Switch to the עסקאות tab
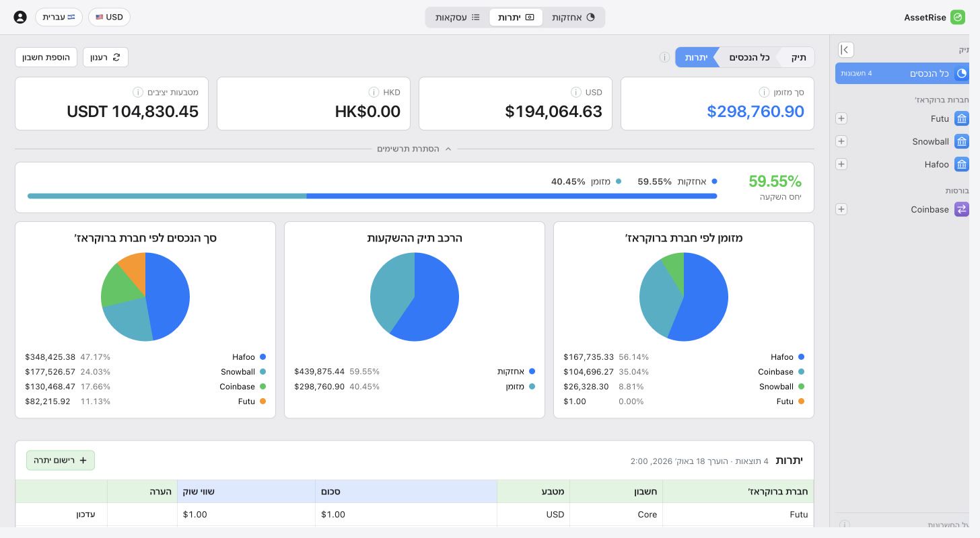This screenshot has height=538, width=980. click(458, 17)
